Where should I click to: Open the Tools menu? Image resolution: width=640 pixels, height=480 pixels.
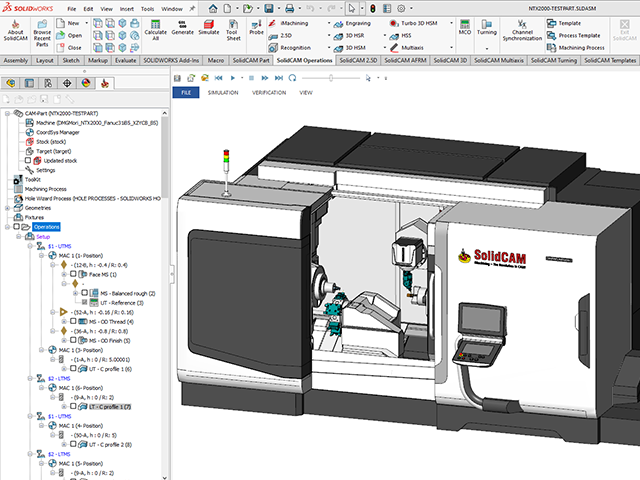[x=147, y=9]
